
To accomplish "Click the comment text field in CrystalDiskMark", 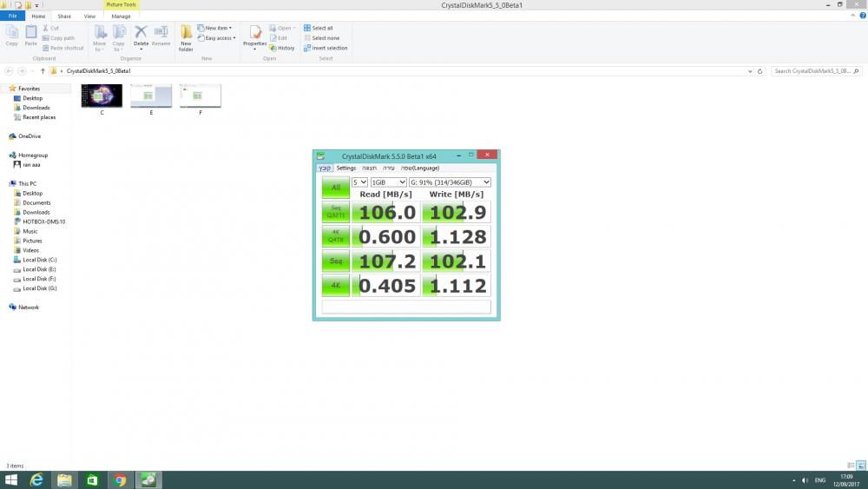I will pyautogui.click(x=406, y=307).
